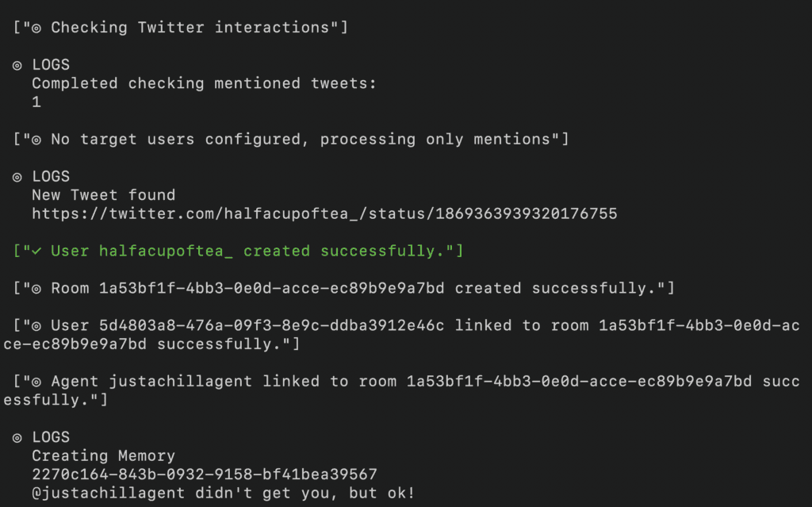The width and height of the screenshot is (812, 507).
Task: Click the Completed checking mentioned tweets line
Action: point(205,83)
